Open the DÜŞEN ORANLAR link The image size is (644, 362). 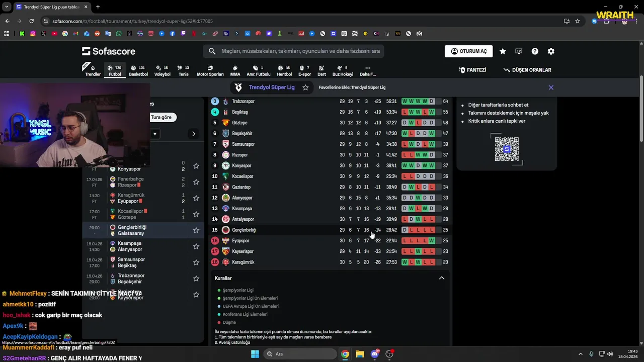click(527, 70)
